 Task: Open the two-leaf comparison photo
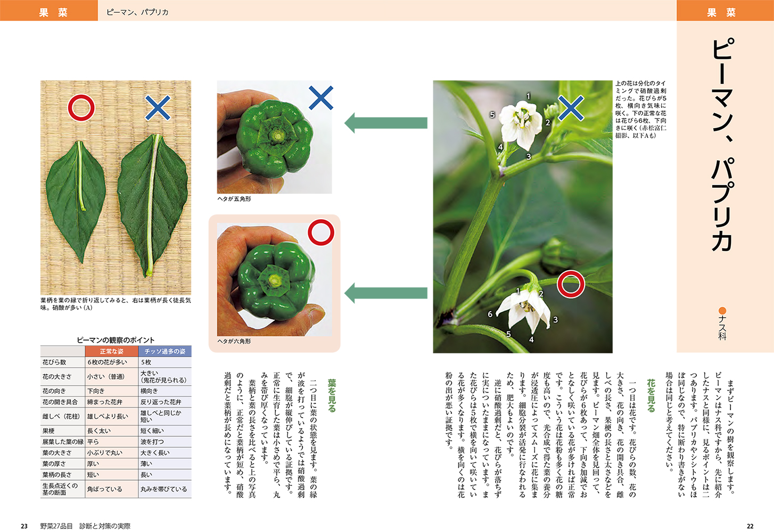point(116,188)
